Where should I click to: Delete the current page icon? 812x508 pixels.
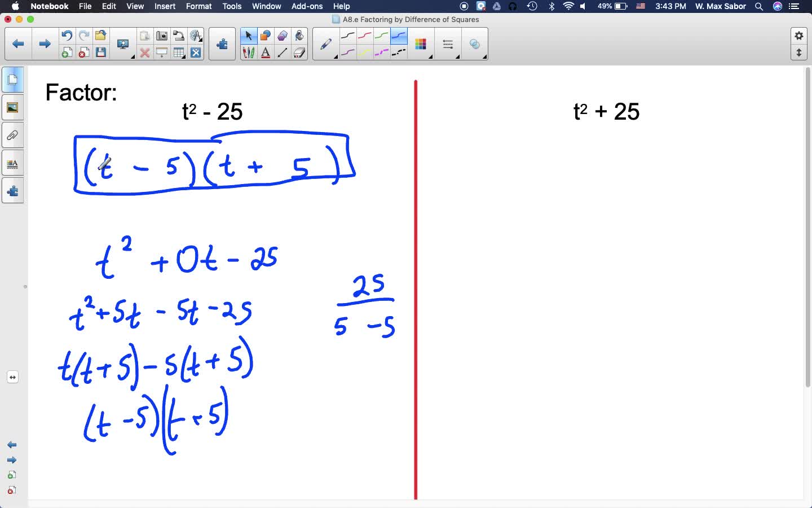(83, 52)
